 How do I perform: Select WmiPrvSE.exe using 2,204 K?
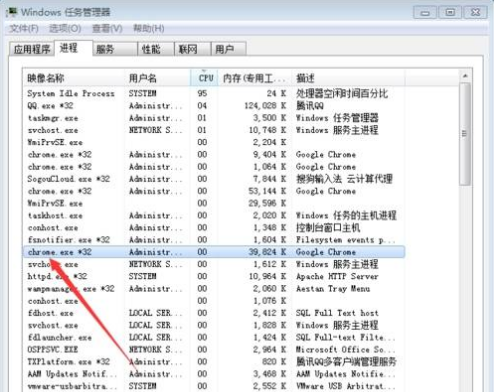coord(214,142)
